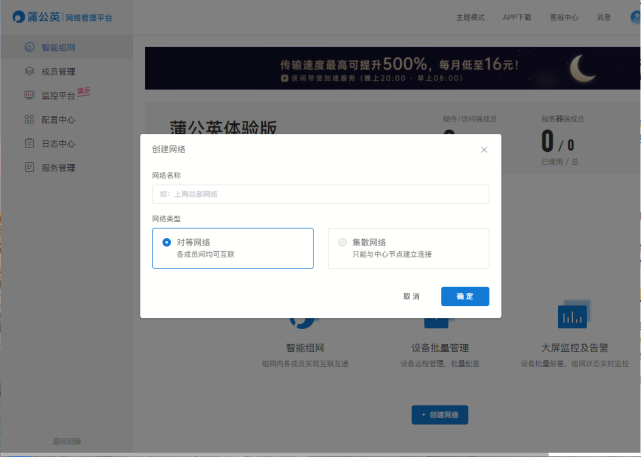The image size is (641, 457).
Task: Click 设备批量管理 feature title
Action: 440,348
